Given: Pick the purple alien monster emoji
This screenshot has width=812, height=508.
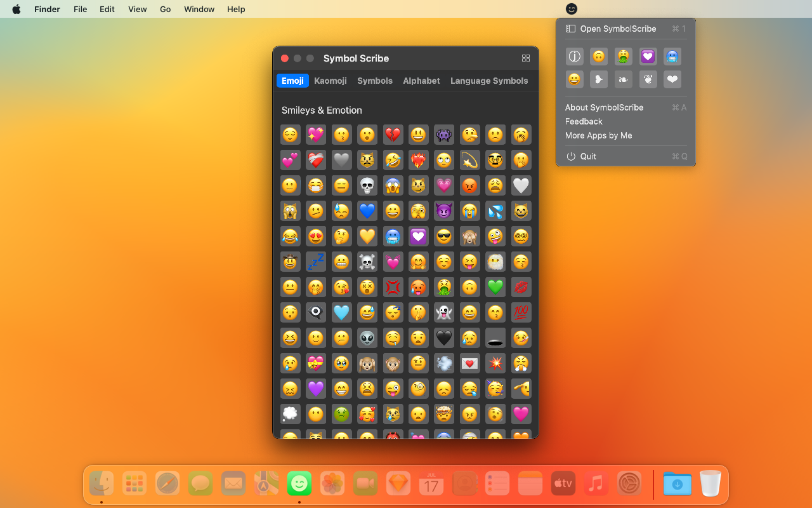Looking at the screenshot, I should click(x=444, y=135).
